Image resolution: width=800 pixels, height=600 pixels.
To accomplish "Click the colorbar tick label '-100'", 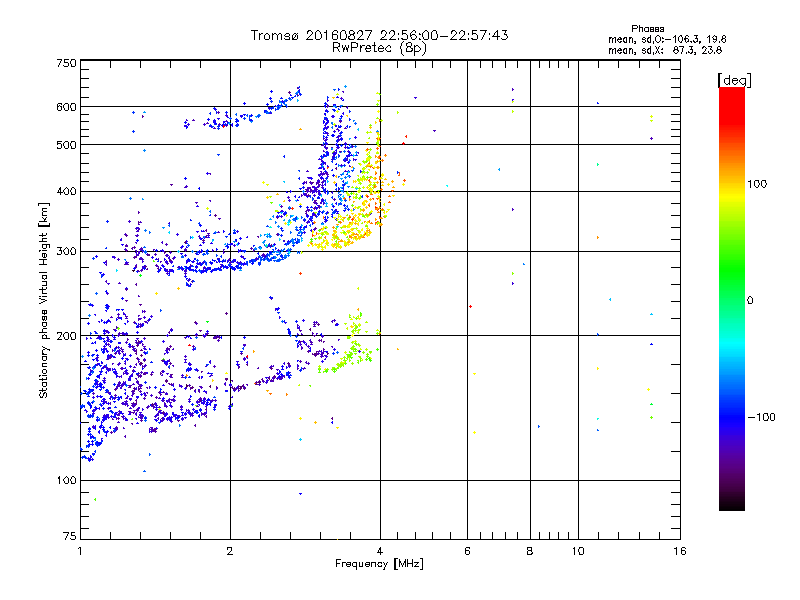I will pyautogui.click(x=762, y=417).
